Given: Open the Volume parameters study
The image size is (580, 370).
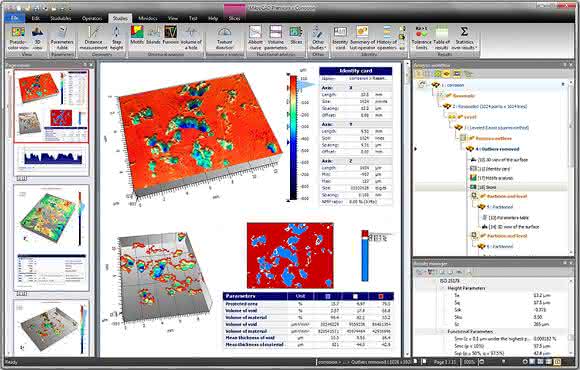Looking at the screenshot, I should (276, 38).
